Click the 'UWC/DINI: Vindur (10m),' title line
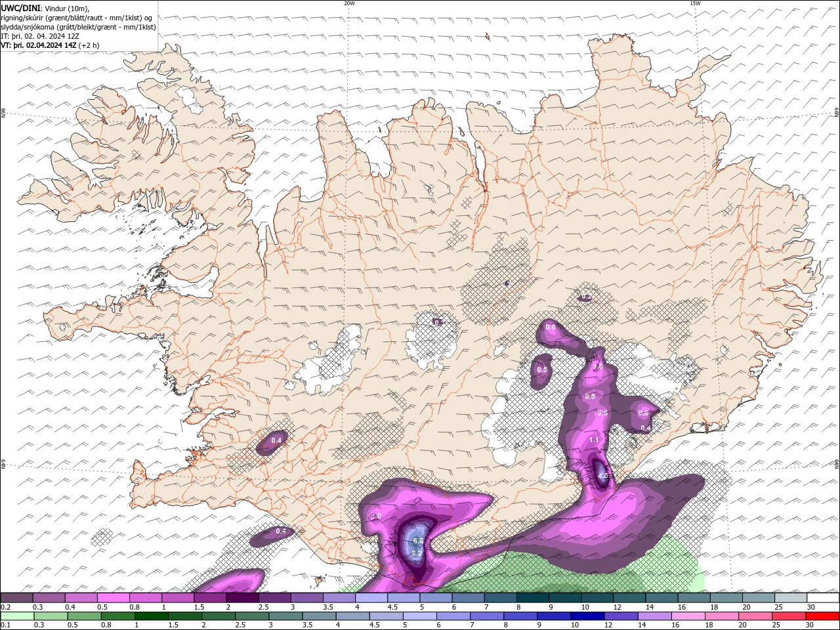 tap(45, 8)
